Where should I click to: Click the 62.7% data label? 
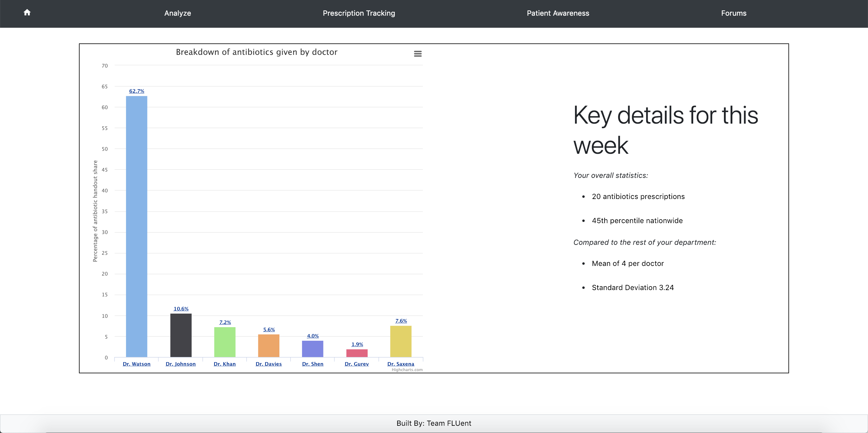[137, 91]
